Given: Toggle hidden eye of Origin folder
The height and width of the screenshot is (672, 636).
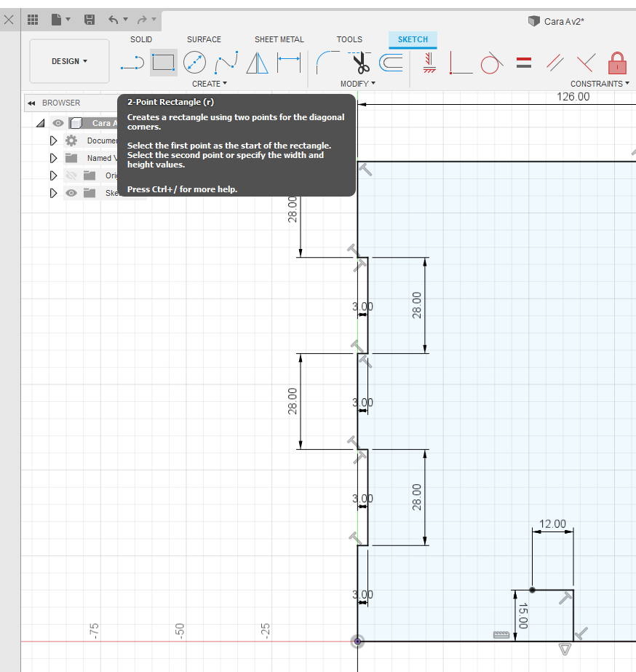Looking at the screenshot, I should coord(71,175).
